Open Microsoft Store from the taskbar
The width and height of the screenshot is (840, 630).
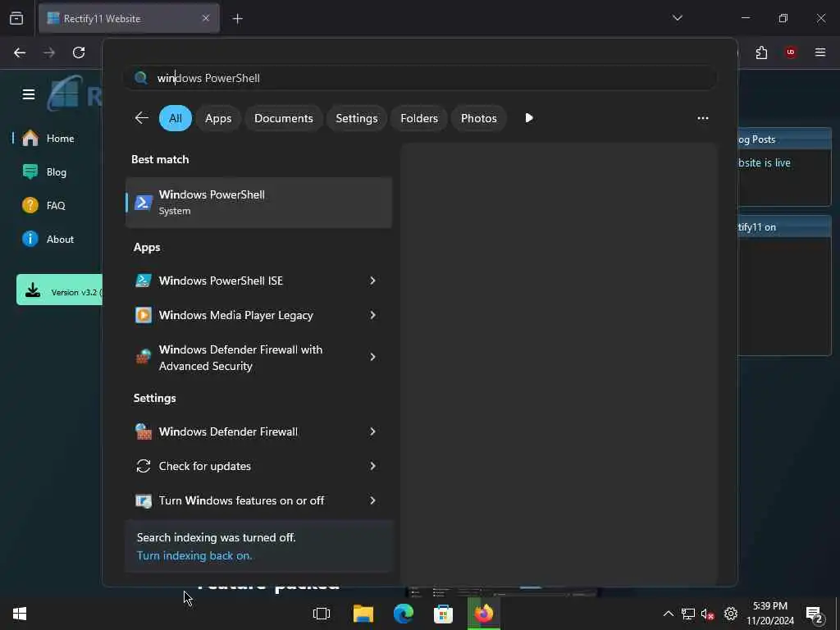click(443, 614)
